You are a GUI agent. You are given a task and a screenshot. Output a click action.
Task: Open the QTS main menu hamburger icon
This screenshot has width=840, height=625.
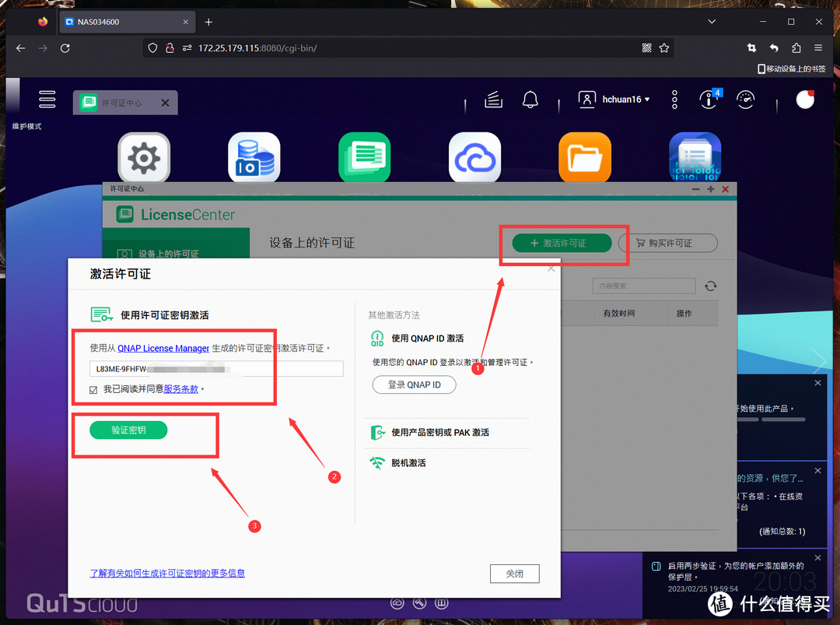[47, 99]
